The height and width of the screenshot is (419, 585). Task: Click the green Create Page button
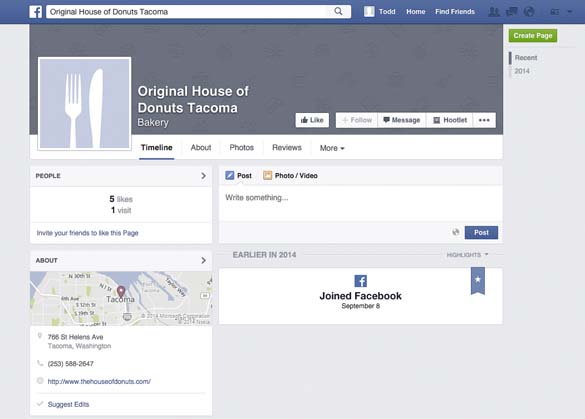coord(533,36)
